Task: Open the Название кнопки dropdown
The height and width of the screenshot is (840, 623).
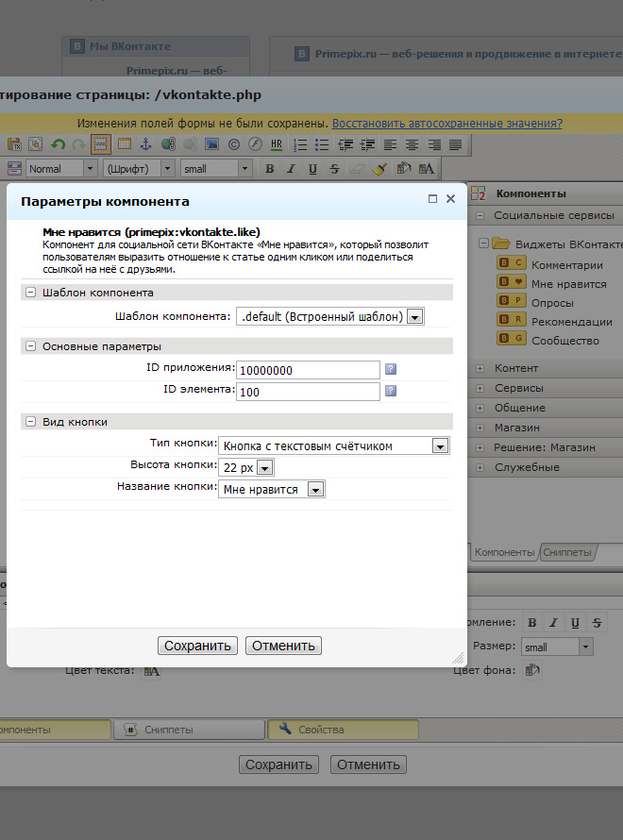Action: 315,489
